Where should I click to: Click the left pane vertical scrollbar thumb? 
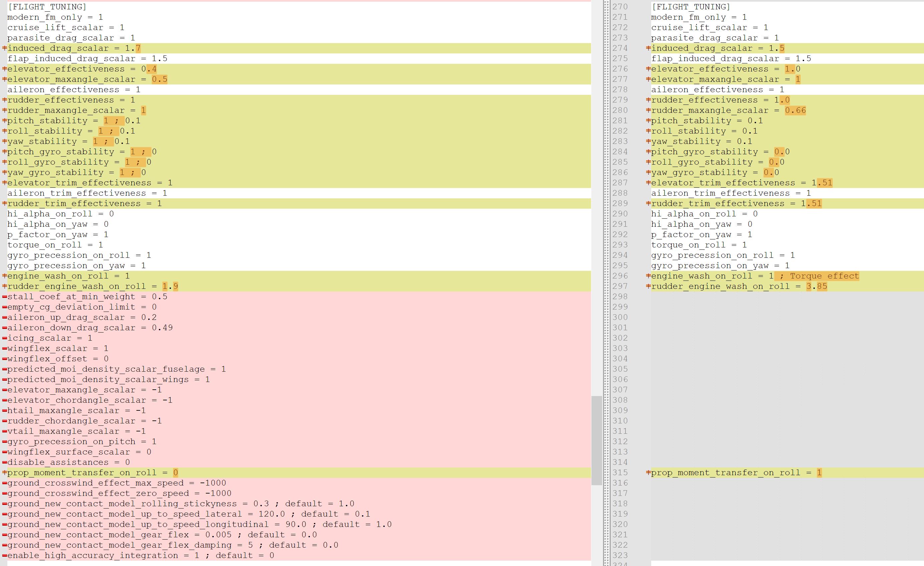[x=596, y=440]
